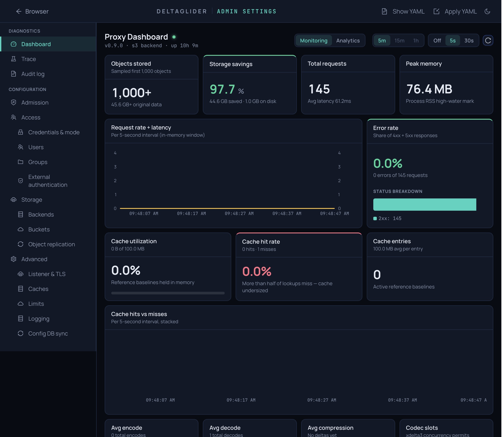
Task: Click the manual refresh circular arrow icon
Action: [488, 40]
